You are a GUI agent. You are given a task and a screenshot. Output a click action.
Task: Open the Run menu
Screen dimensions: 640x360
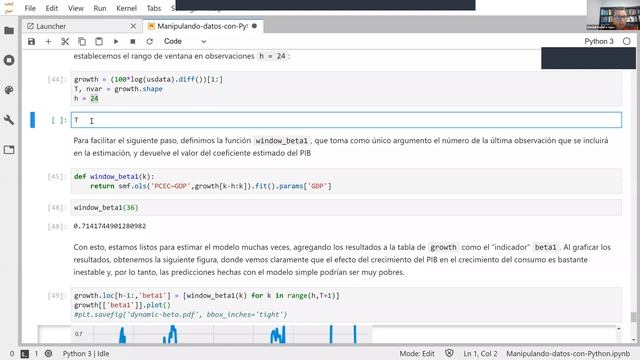(x=100, y=8)
